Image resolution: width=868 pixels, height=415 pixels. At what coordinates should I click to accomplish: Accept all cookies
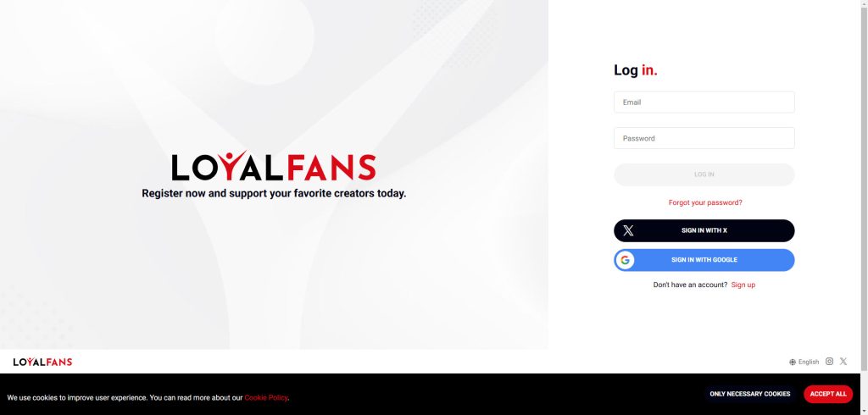pos(828,394)
